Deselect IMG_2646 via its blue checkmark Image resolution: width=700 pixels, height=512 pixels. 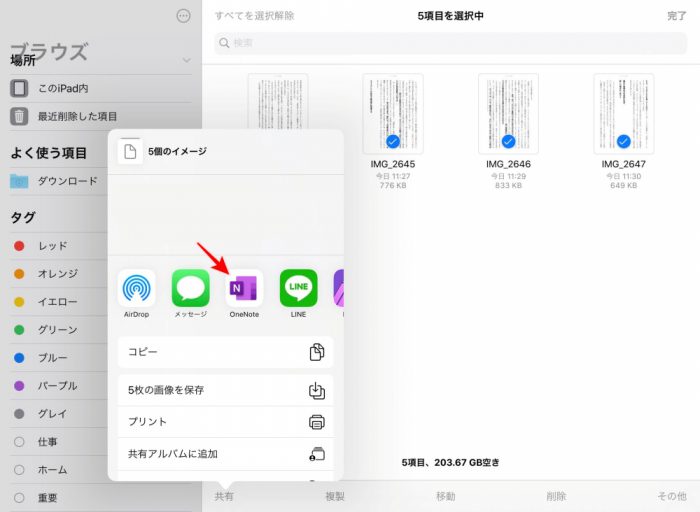pyautogui.click(x=508, y=142)
